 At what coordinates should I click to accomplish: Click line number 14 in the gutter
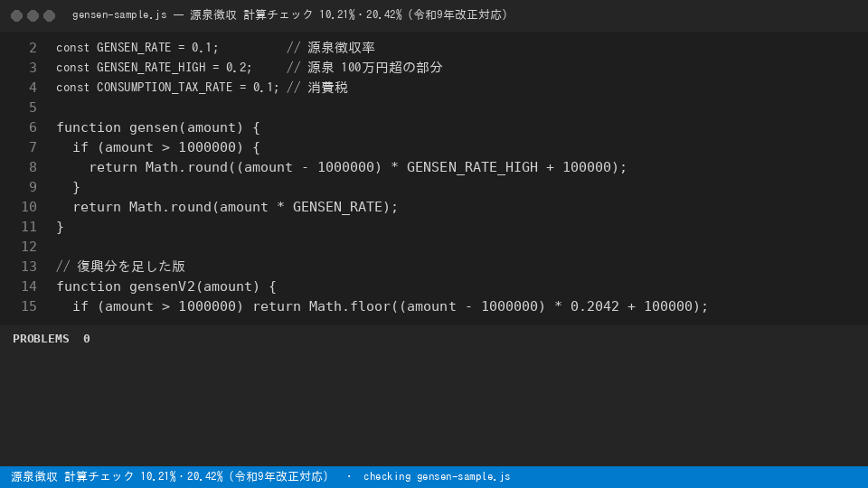(x=29, y=287)
